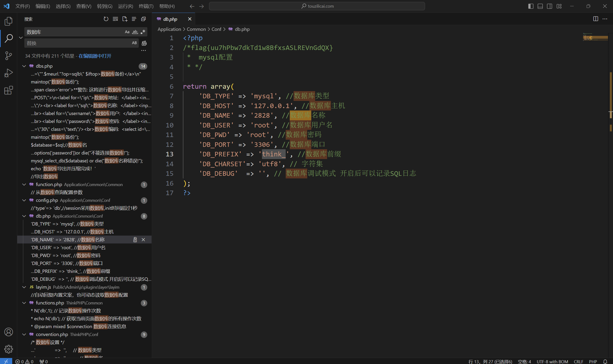Go back with the left arrow

[x=192, y=6]
